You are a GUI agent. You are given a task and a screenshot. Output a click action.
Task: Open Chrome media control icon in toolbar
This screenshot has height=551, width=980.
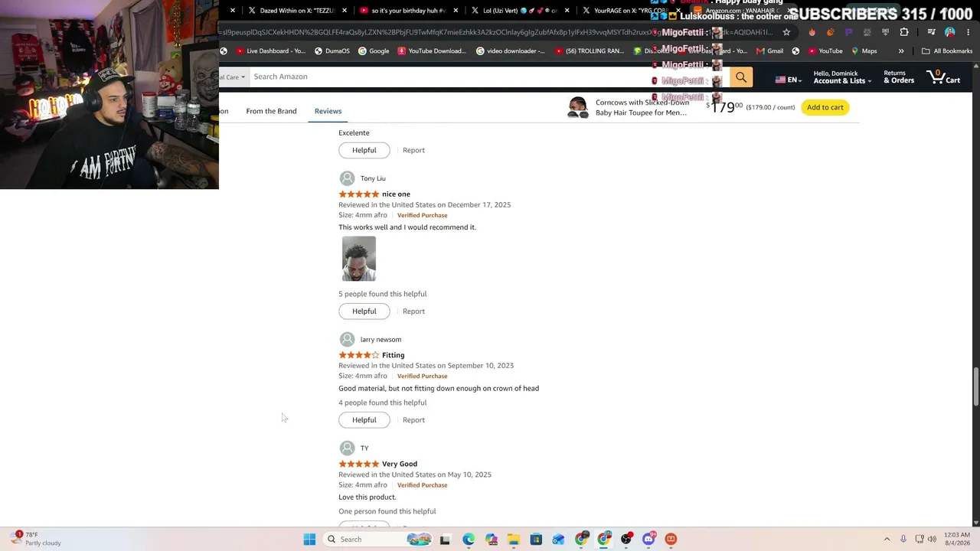coord(931,32)
